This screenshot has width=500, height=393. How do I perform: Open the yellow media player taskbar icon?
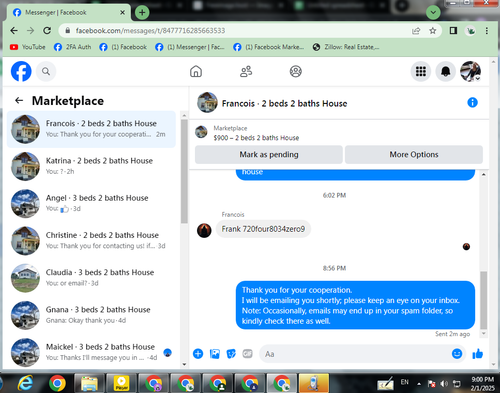(121, 383)
